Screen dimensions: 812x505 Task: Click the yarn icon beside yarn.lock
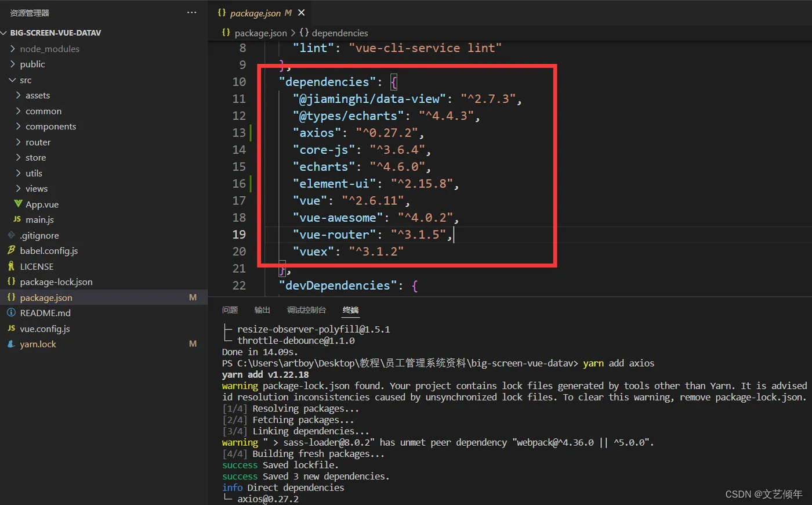coord(11,344)
